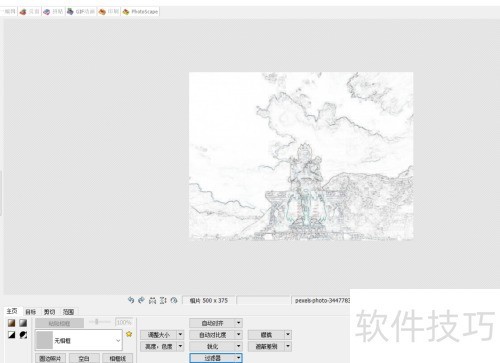Click the 锐化 (Sharpen) button
This screenshot has height=363, width=500.
click(x=212, y=346)
